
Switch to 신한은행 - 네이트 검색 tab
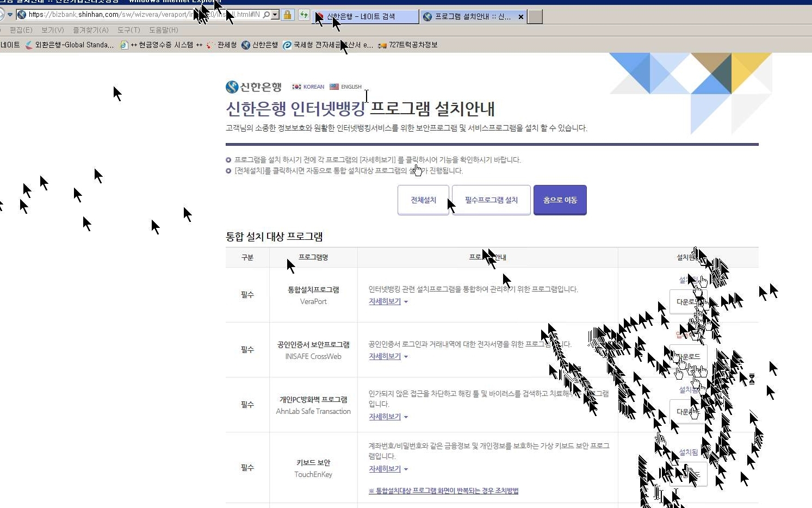(x=364, y=17)
